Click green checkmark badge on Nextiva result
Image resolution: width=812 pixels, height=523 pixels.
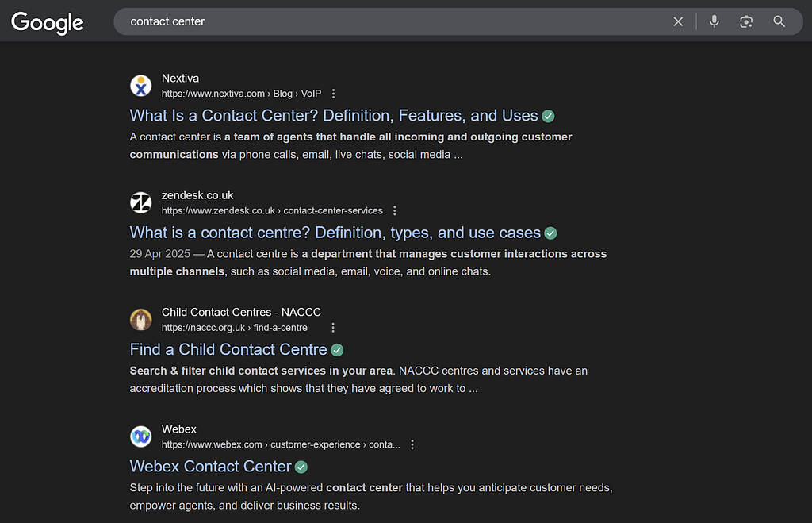pyautogui.click(x=549, y=116)
